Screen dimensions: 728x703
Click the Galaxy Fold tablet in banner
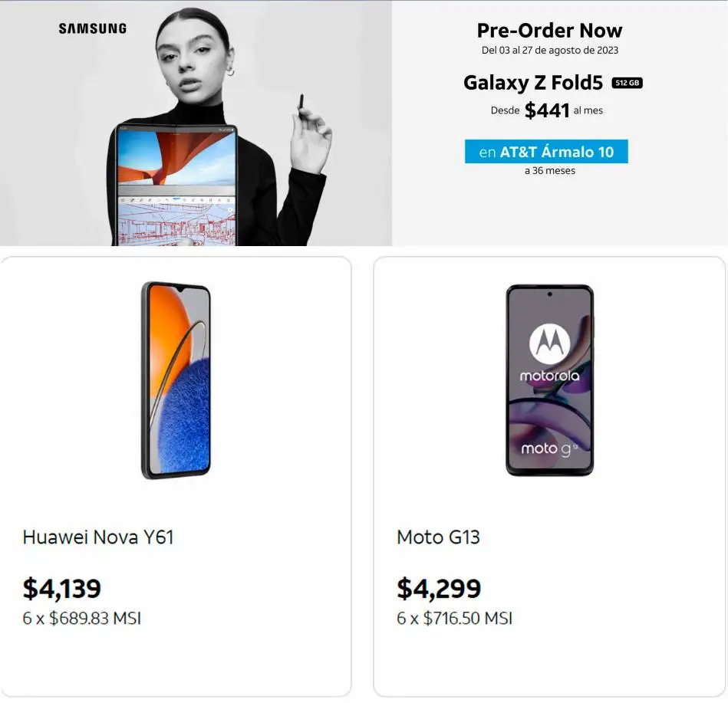pos(176,185)
